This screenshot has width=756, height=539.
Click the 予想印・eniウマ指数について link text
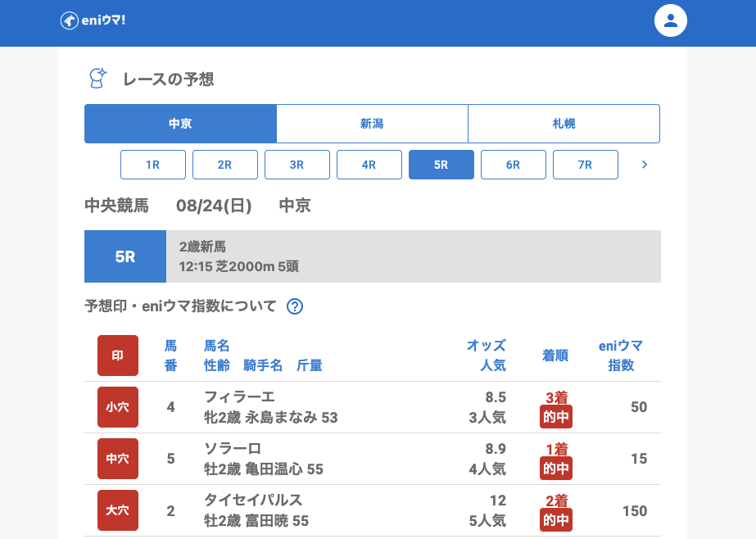(181, 306)
